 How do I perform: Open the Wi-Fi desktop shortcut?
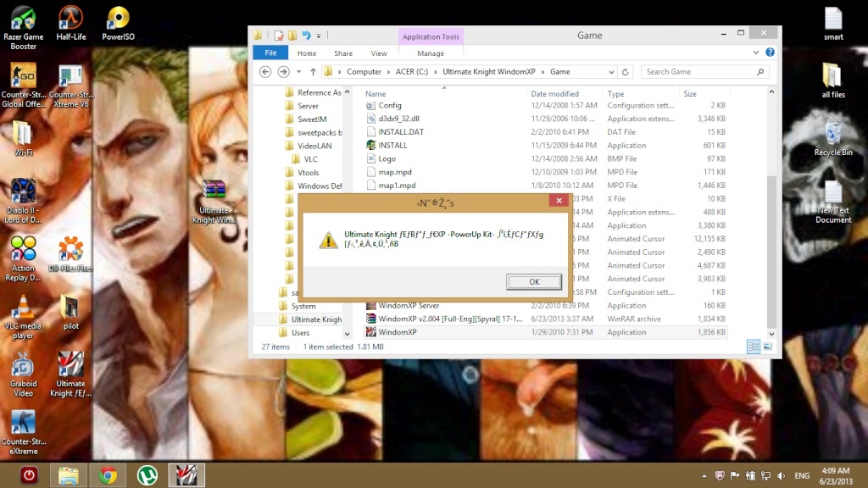point(23,138)
